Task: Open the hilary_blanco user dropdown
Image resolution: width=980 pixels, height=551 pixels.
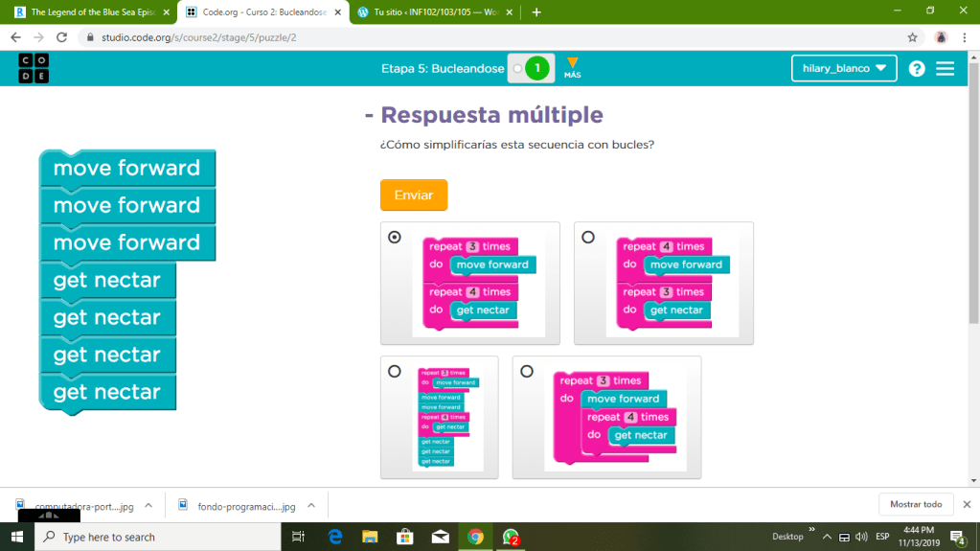Action: point(843,69)
